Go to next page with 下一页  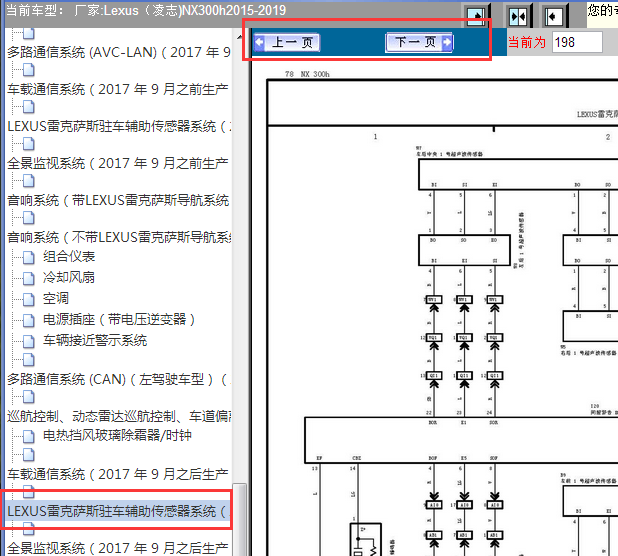click(x=419, y=42)
